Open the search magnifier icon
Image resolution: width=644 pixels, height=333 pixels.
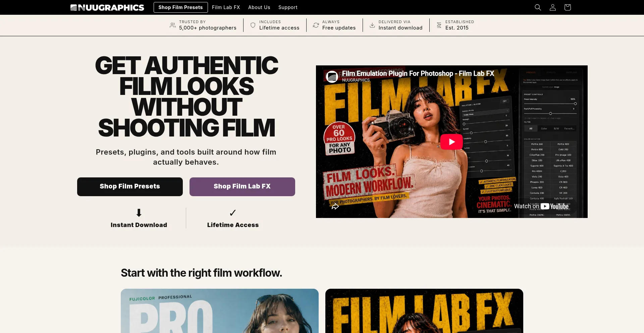point(538,7)
